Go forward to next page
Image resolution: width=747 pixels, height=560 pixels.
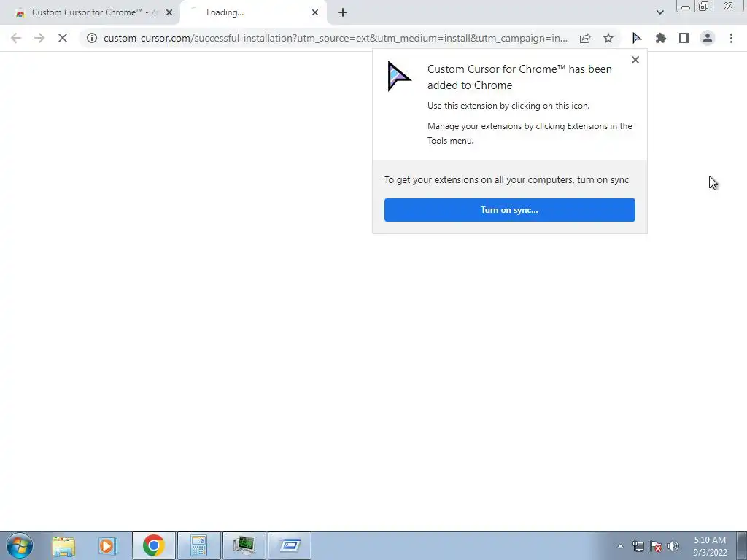[39, 38]
